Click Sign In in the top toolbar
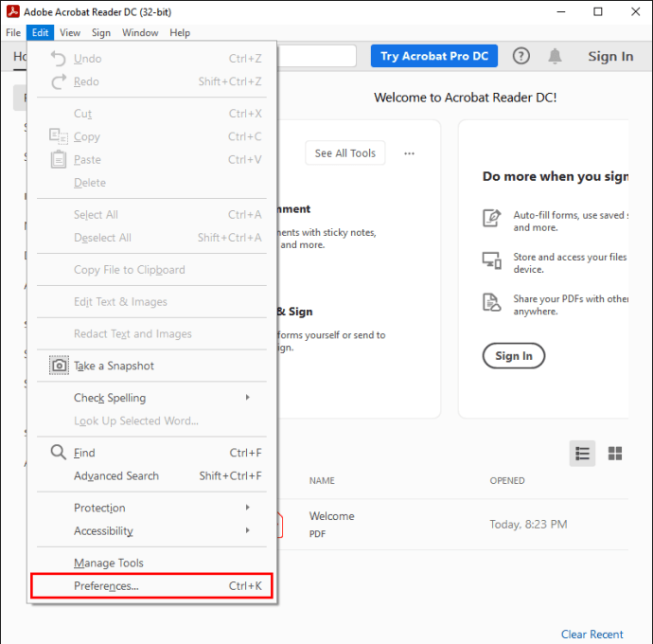Viewport: 653px width, 644px height. tap(610, 56)
